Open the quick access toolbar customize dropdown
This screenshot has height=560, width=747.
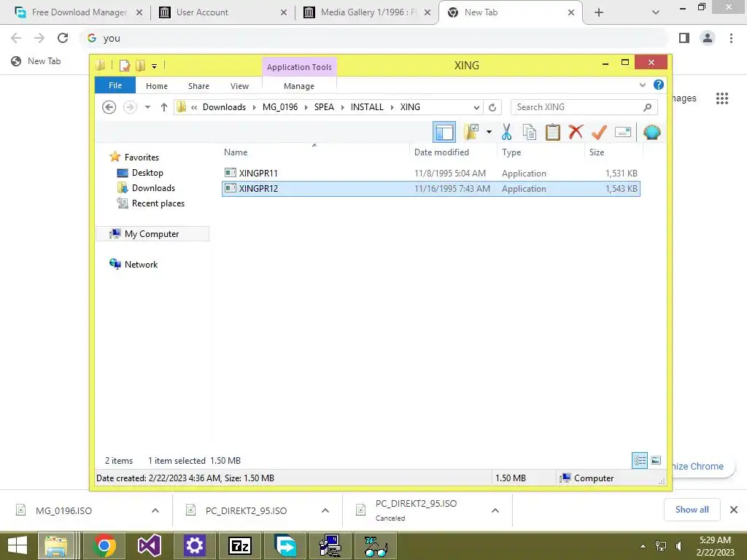coord(155,66)
